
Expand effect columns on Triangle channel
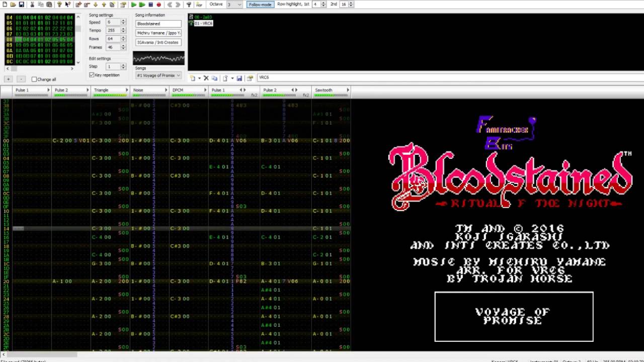[127, 90]
